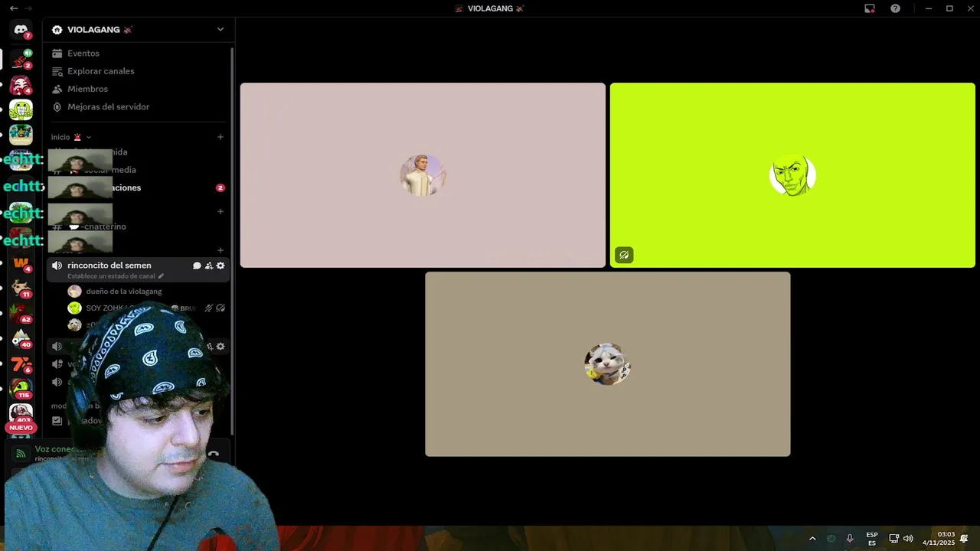The height and width of the screenshot is (551, 980).
Task: Set channel status via Establece un estado de canal
Action: point(116,276)
